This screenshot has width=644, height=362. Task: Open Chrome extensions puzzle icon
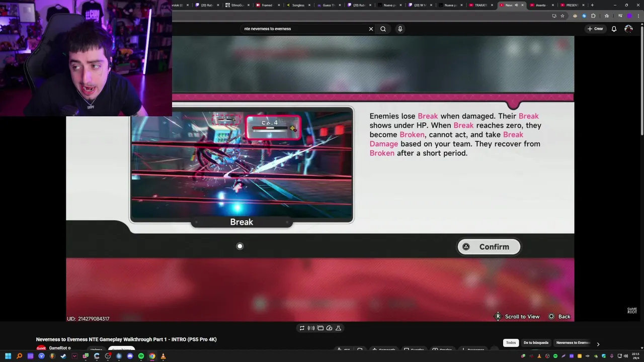593,16
